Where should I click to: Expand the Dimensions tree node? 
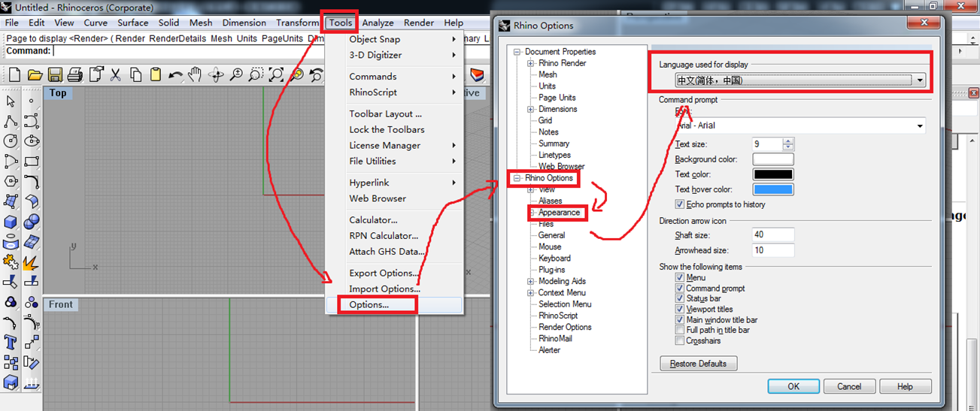point(531,109)
